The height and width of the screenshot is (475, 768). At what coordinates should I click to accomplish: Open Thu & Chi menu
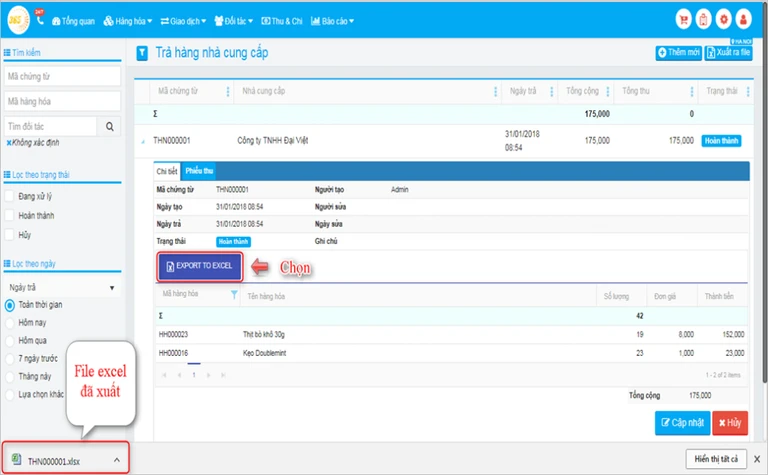282,21
